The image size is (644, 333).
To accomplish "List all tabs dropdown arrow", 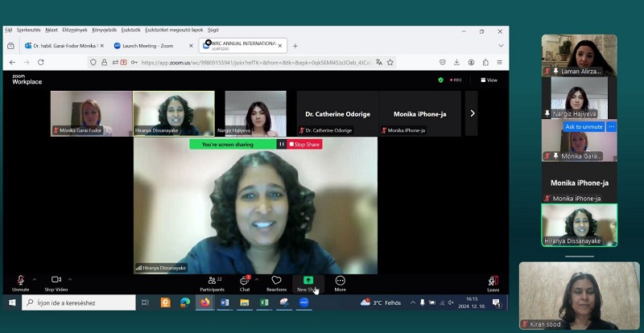I will click(x=501, y=46).
